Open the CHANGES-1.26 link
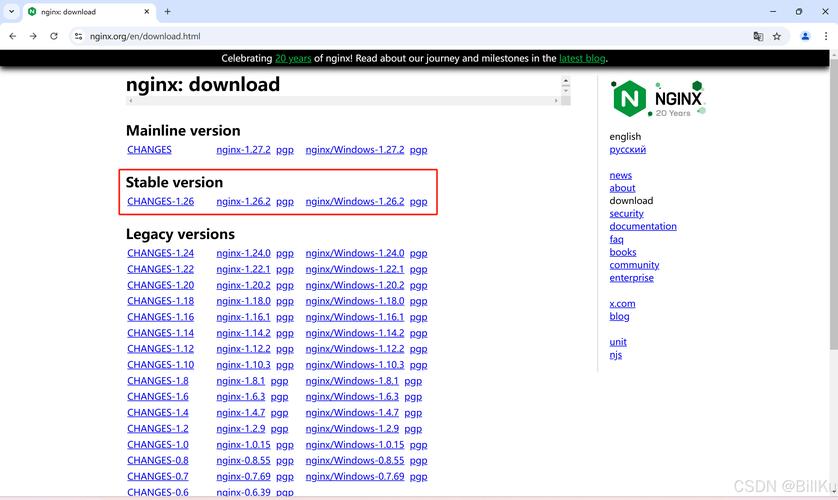838x500 pixels. point(160,202)
